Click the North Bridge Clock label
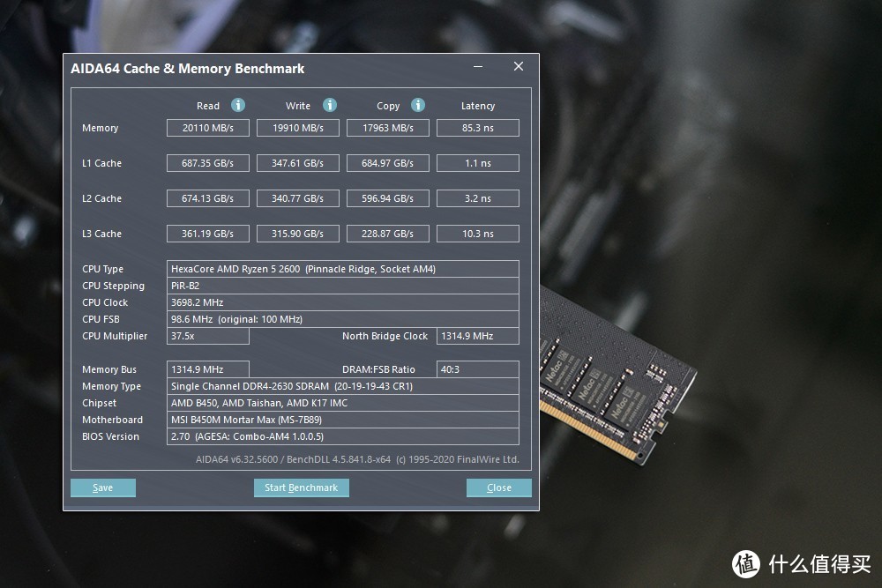Screen dimensions: 882x588 (385, 336)
